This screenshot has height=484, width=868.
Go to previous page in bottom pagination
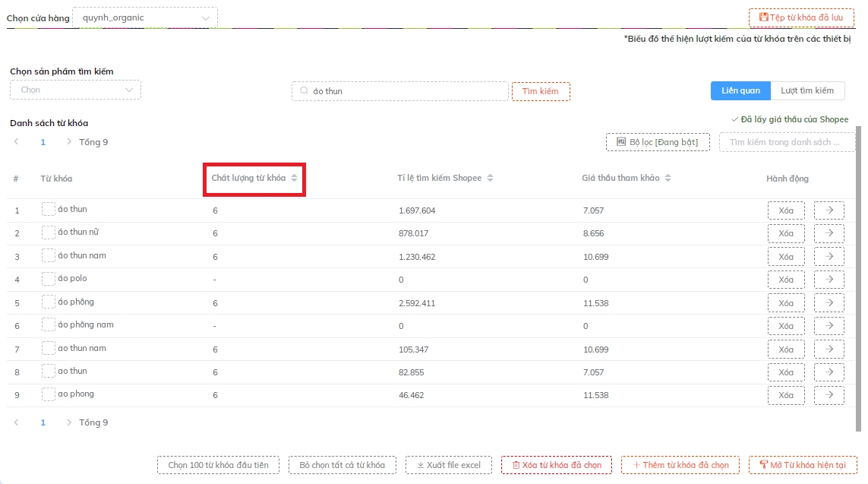17,422
